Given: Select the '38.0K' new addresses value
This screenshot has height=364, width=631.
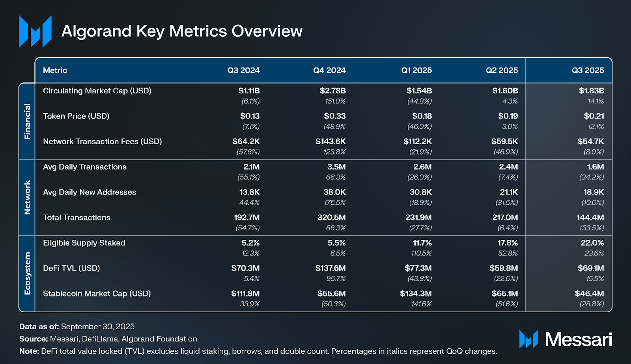Looking at the screenshot, I should (334, 192).
